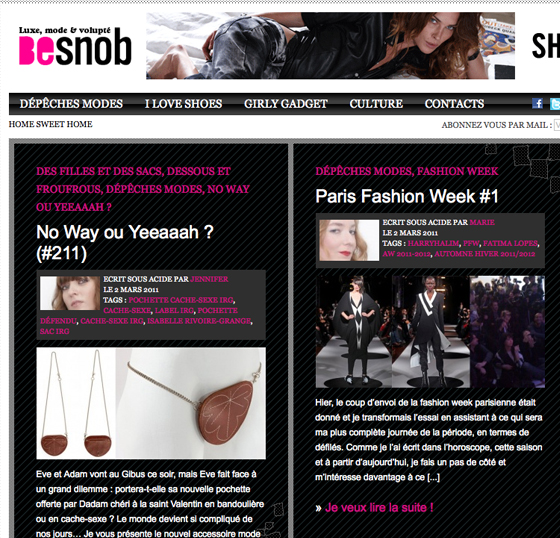Open article titled No Way ou Yeeaaah ? (#211)

pos(125,243)
